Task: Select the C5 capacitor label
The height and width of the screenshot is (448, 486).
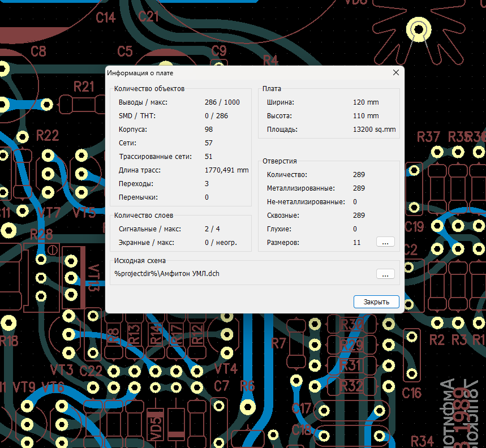Action: (x=124, y=51)
